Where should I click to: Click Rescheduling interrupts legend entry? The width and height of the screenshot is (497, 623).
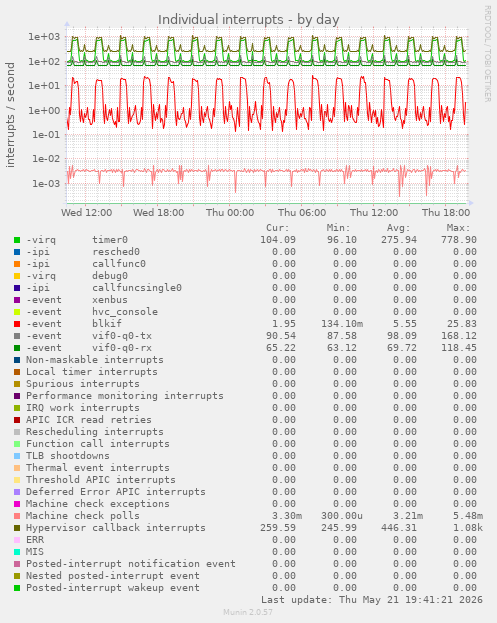(x=95, y=432)
